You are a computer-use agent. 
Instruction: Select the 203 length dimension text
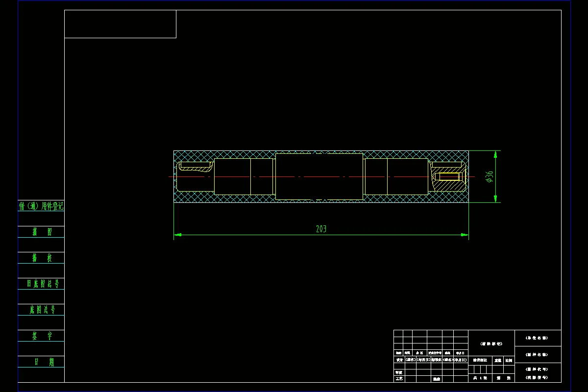[x=321, y=229]
